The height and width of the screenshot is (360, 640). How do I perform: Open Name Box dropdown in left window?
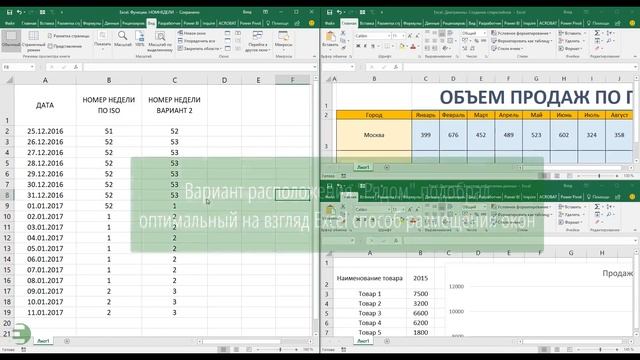coord(32,67)
